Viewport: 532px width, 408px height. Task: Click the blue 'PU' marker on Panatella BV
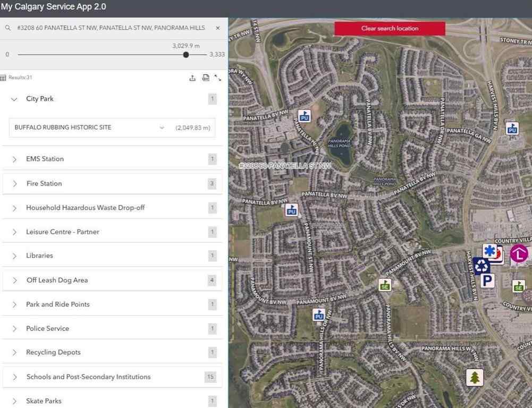tap(291, 210)
